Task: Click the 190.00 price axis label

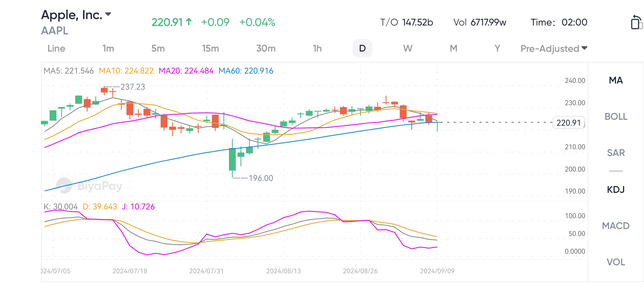Action: click(x=575, y=191)
